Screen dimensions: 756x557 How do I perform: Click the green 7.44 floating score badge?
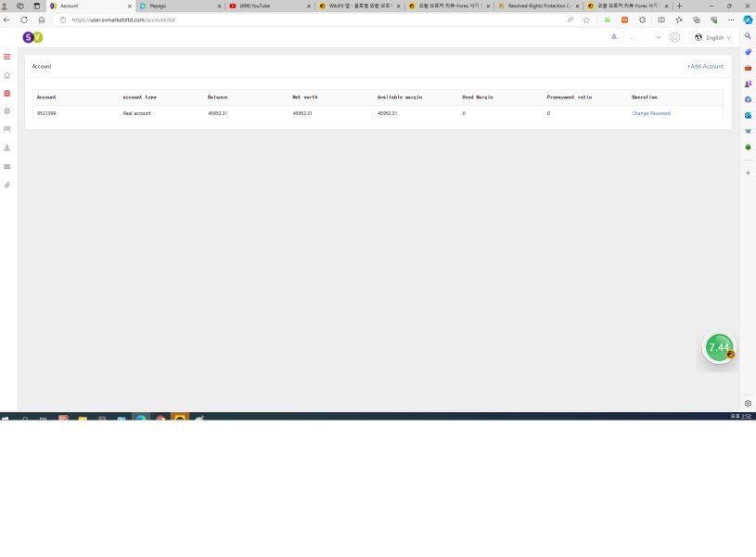coord(719,347)
